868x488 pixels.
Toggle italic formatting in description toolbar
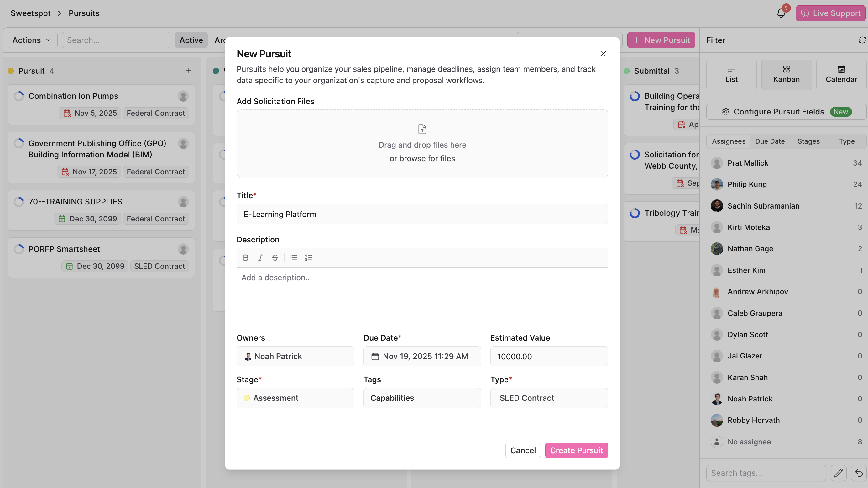pos(260,258)
